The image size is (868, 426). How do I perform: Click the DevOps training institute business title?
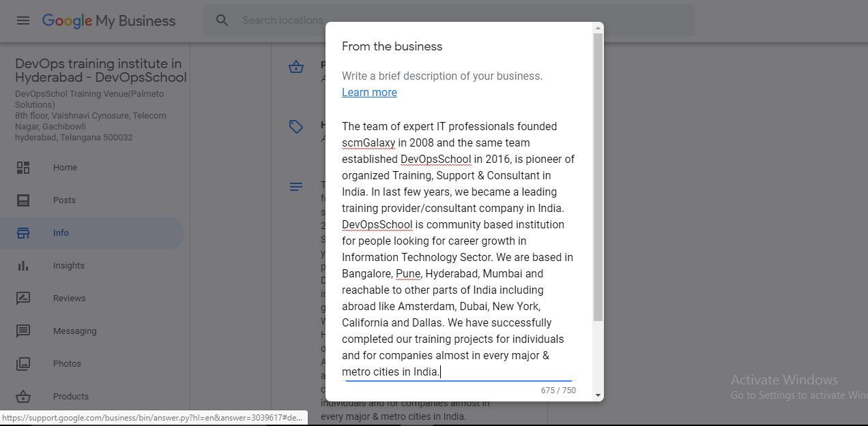coord(101,70)
